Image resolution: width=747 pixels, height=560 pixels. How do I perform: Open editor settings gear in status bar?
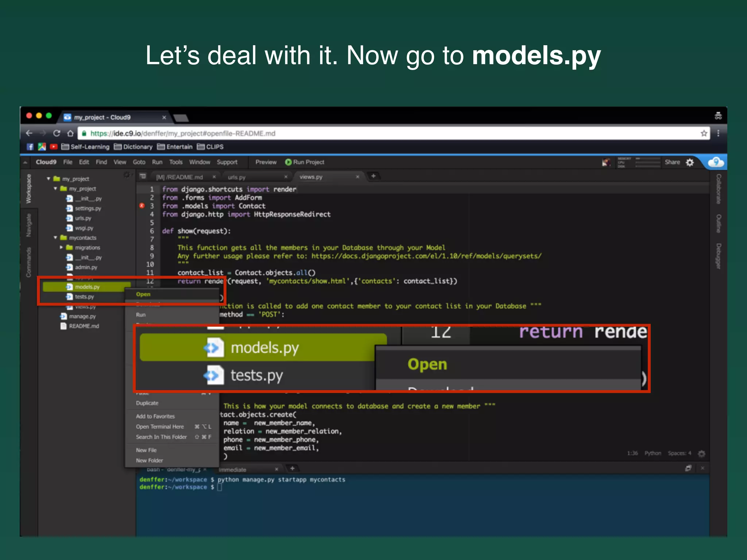(701, 454)
